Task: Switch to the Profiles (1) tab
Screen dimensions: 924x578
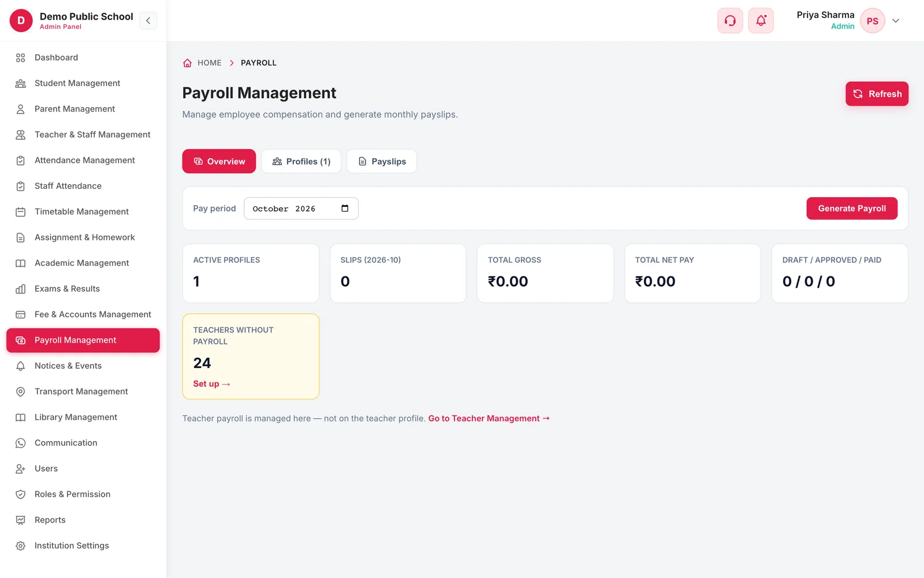Action: coord(301,161)
